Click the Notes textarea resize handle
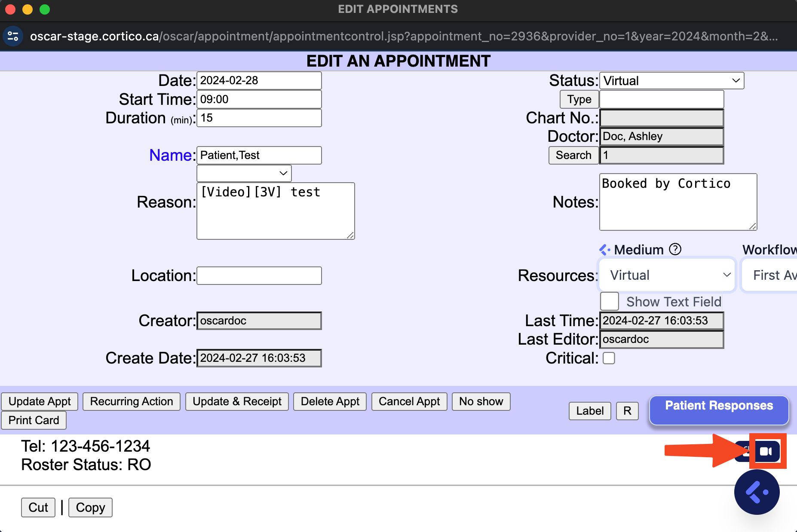Screen dimensions: 797x532 click(753, 226)
